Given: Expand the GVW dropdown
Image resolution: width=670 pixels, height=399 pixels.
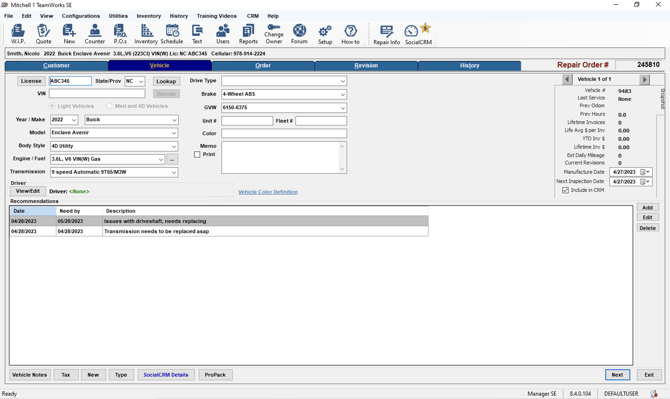Looking at the screenshot, I should (342, 108).
